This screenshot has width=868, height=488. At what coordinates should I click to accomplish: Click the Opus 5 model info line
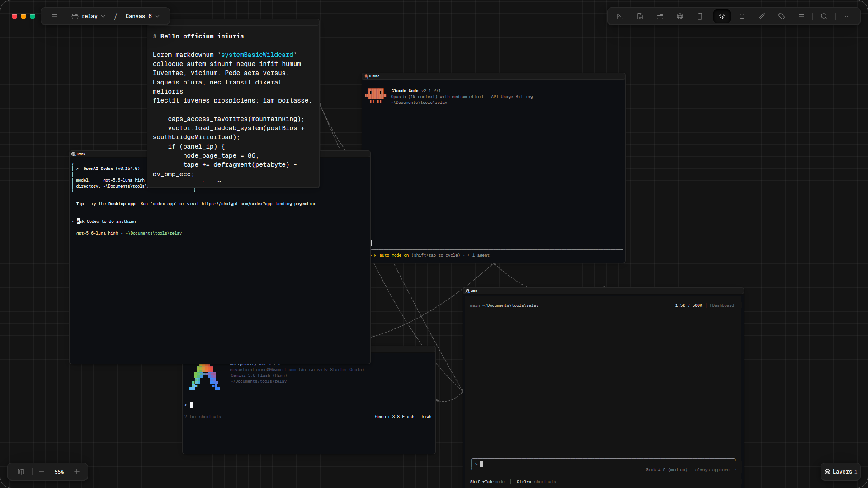[x=462, y=97]
